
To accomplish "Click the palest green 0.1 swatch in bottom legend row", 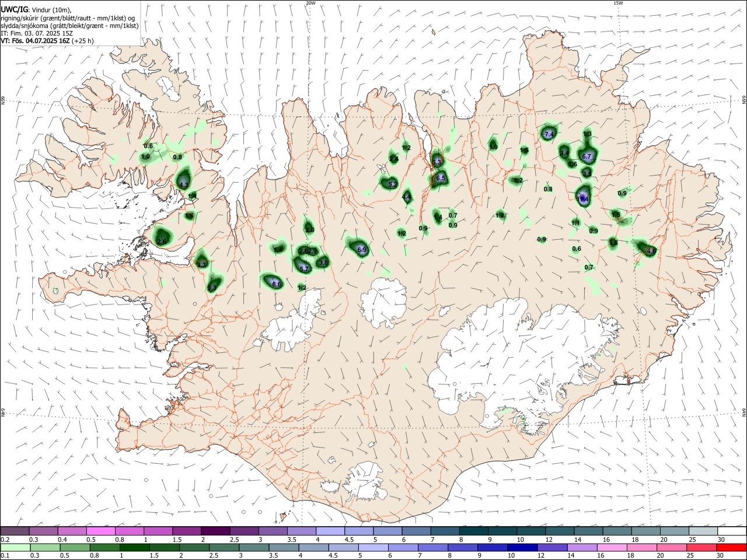I will click(15, 548).
